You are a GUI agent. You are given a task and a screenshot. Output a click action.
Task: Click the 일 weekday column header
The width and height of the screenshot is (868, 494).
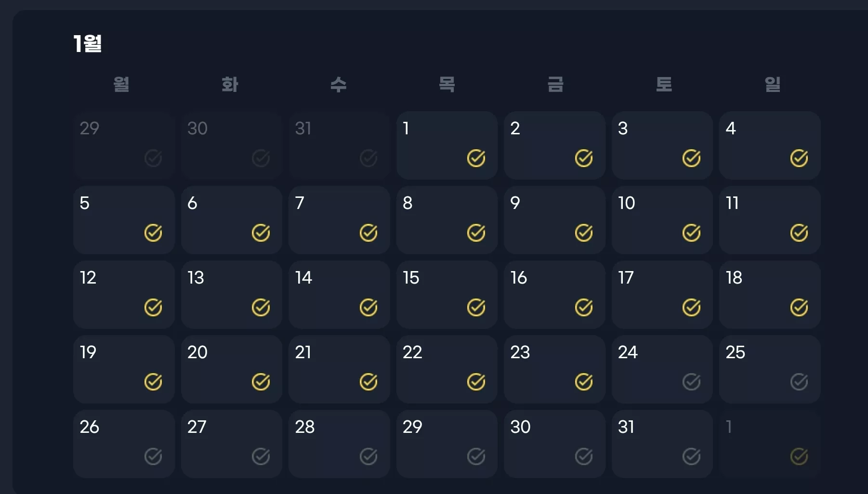pos(772,84)
